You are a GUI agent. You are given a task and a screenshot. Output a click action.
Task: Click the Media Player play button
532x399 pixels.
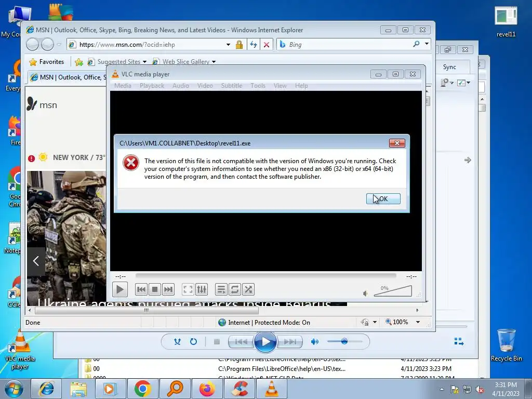pos(265,342)
